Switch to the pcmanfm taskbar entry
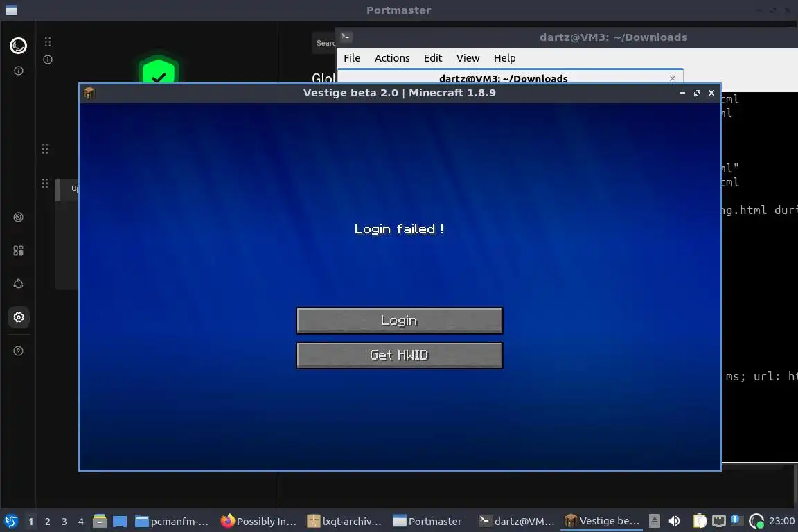The width and height of the screenshot is (798, 532). coord(172,521)
